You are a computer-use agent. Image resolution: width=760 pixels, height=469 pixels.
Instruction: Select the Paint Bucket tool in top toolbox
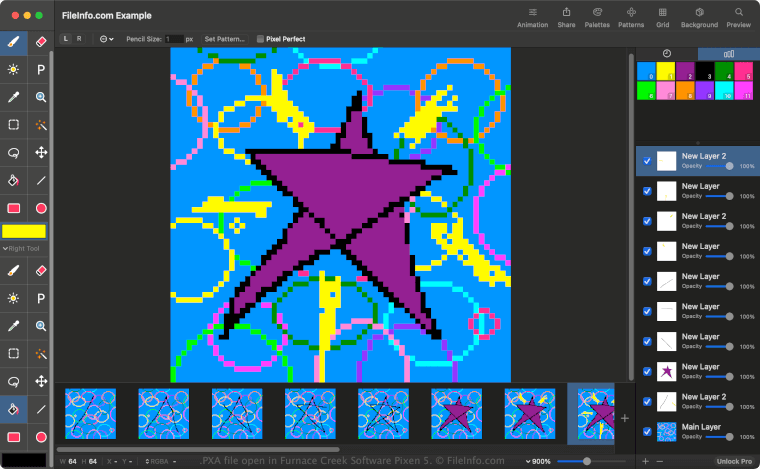click(14, 181)
